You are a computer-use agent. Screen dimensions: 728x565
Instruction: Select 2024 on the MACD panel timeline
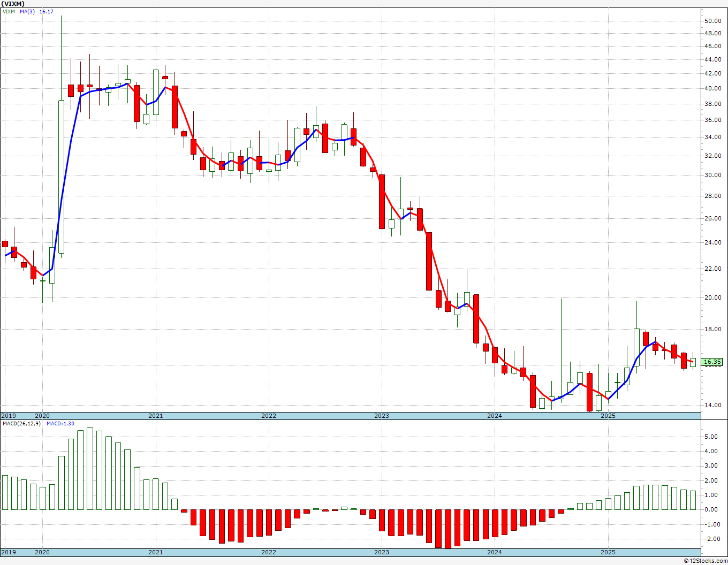tap(495, 552)
